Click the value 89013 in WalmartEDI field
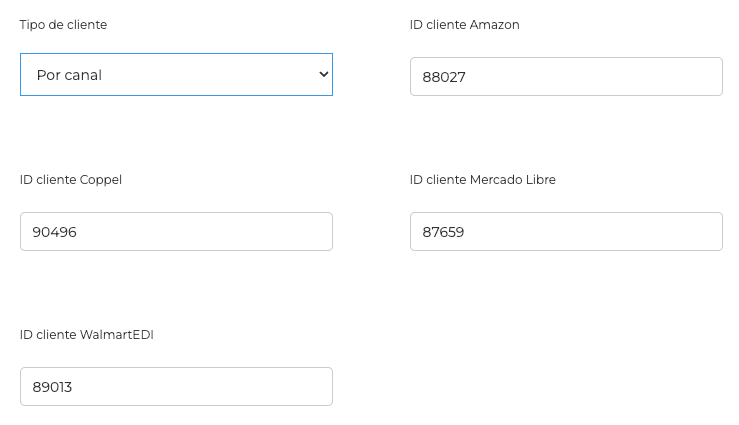 pos(52,387)
